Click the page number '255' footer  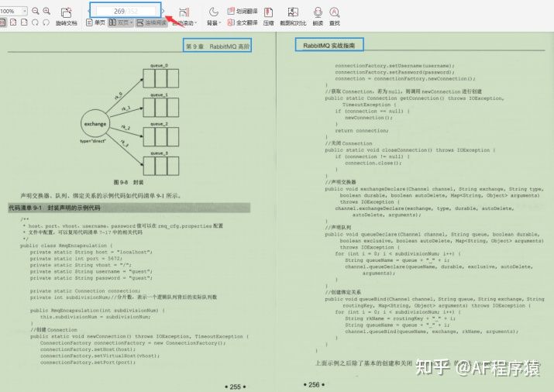tap(236, 387)
